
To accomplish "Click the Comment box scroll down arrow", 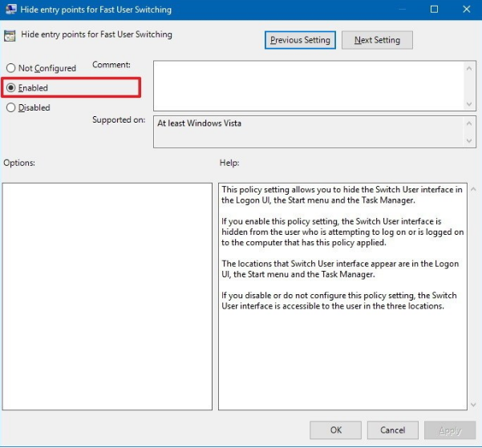I will [469, 104].
